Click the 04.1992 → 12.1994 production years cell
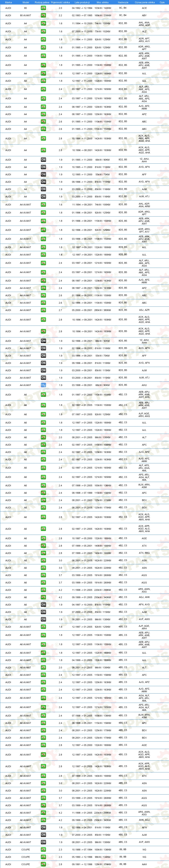 tap(82, 8)
